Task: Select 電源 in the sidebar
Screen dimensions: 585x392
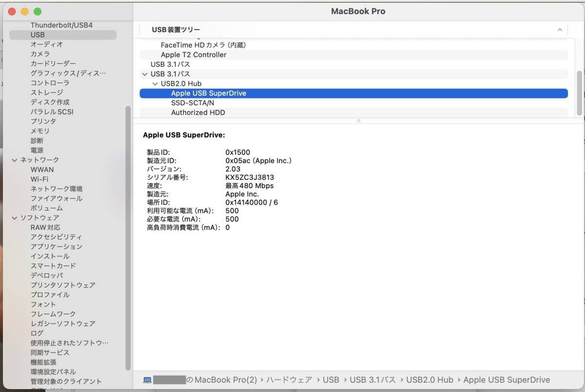Action: tap(37, 150)
